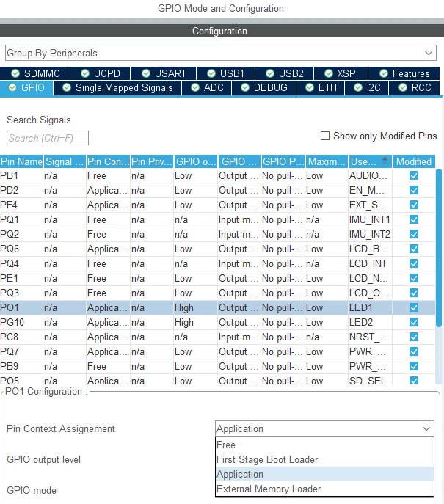This screenshot has width=444, height=504.
Task: Sort by the Pin Privilege column header
Action: [x=152, y=161]
